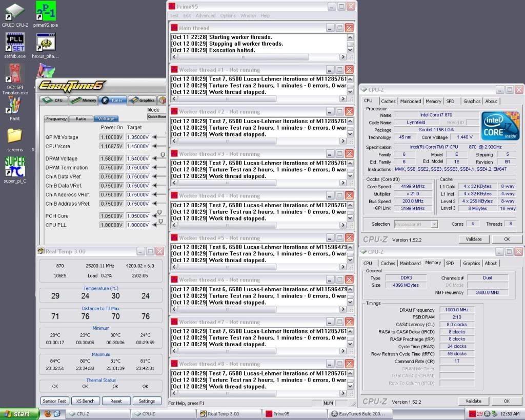Click Quick Boost mode button
The image size is (525, 420).
[x=157, y=116]
